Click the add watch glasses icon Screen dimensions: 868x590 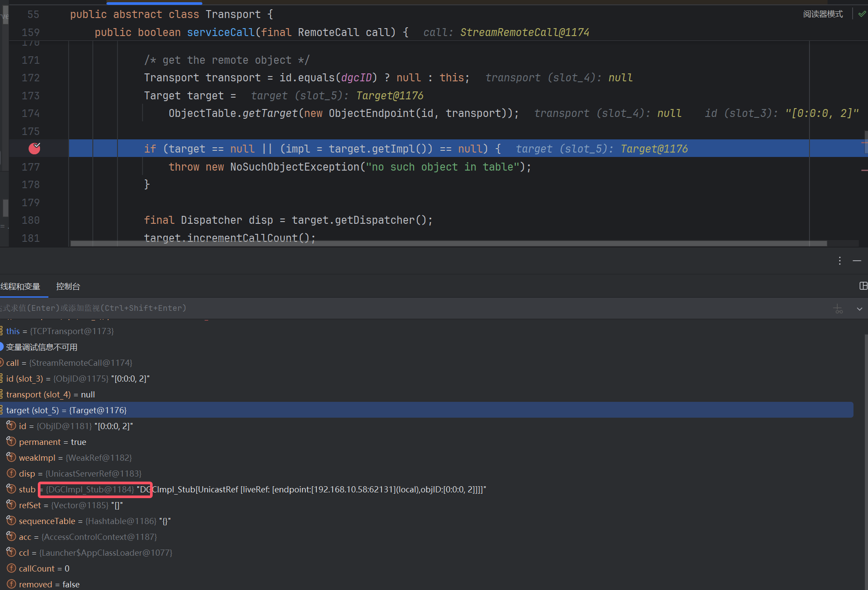pyautogui.click(x=839, y=309)
